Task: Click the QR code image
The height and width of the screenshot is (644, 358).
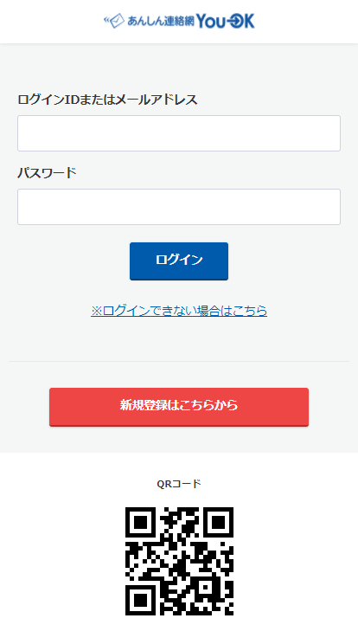Action: 179,561
